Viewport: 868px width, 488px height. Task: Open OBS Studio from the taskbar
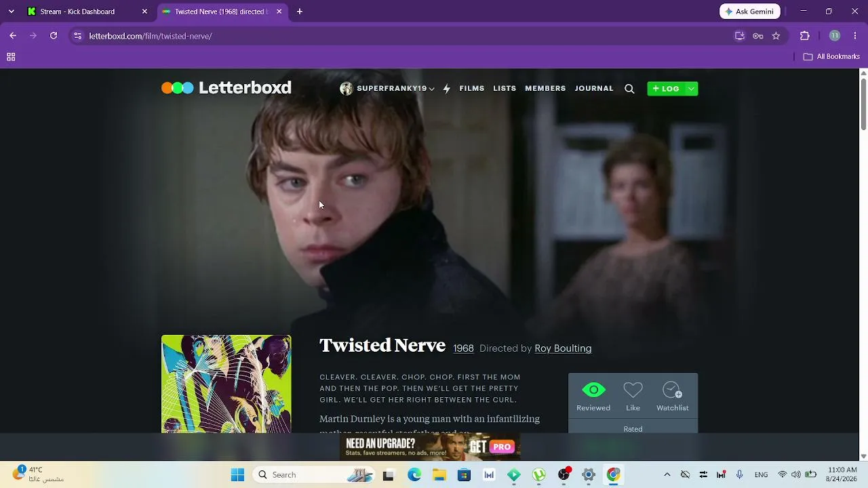click(564, 474)
